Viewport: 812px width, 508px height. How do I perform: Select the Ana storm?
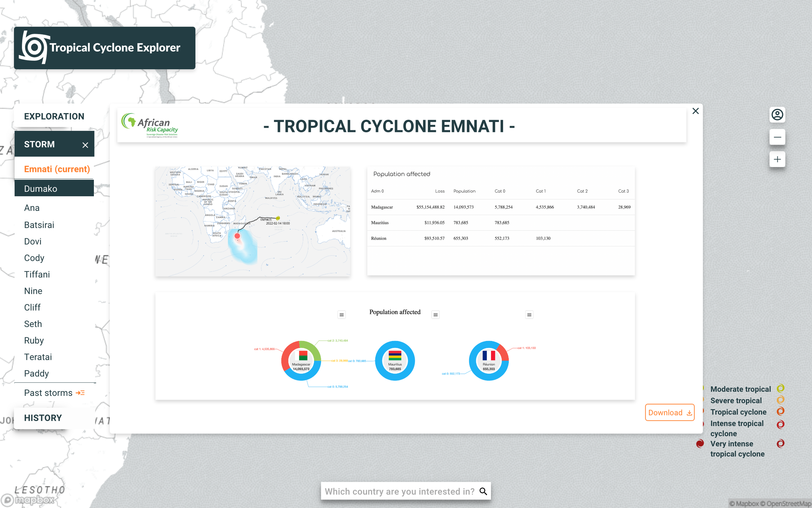(32, 208)
